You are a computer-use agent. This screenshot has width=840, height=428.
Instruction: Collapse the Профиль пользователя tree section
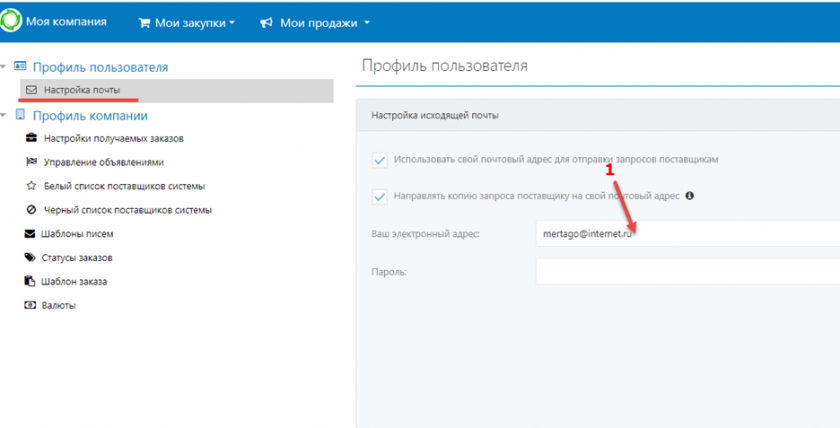coord(5,67)
